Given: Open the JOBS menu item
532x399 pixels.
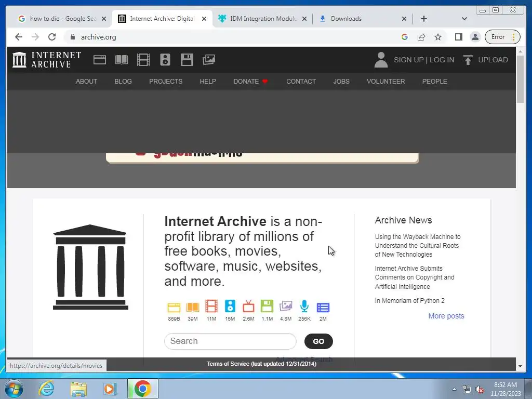Looking at the screenshot, I should click(x=341, y=82).
